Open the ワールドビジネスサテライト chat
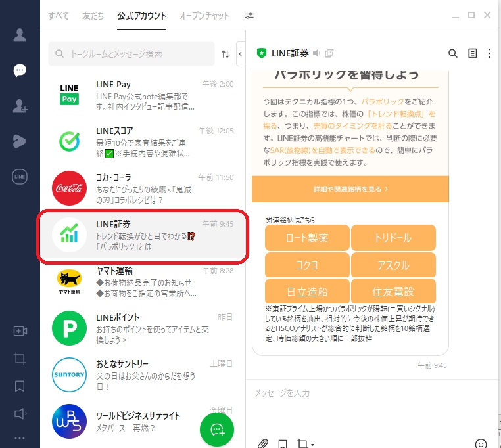501x448 pixels. (x=143, y=422)
